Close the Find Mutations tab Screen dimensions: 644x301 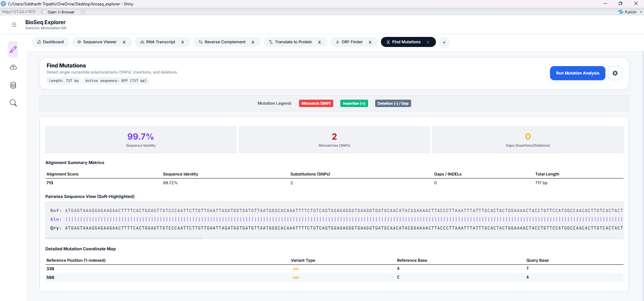428,42
